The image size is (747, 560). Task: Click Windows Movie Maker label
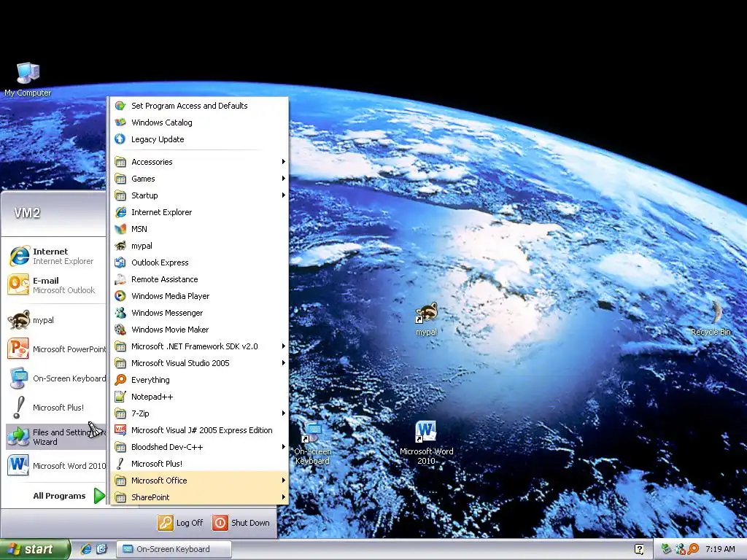point(170,330)
